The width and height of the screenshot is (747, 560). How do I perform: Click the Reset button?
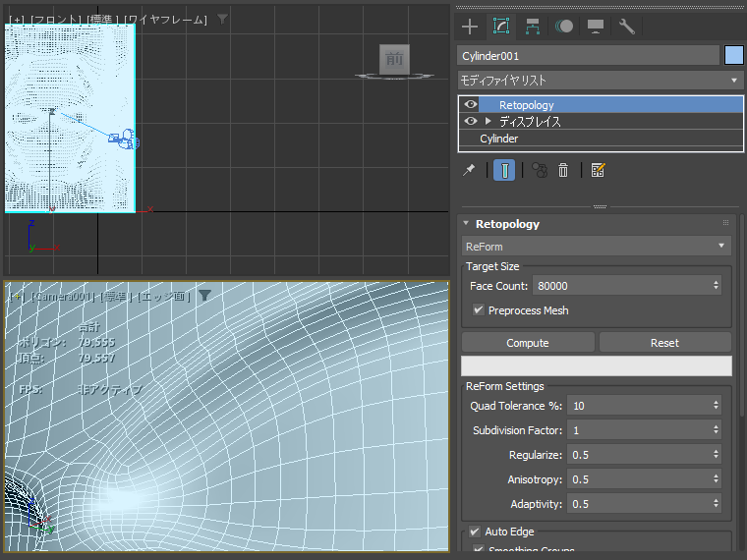(x=665, y=343)
